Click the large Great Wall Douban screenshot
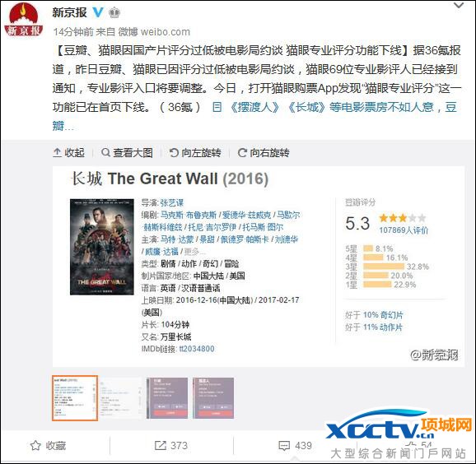The height and width of the screenshot is (464, 476). pos(259,267)
